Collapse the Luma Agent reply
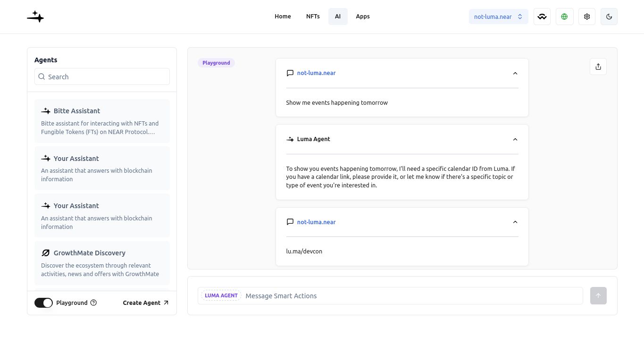The image size is (644, 362). [x=515, y=139]
